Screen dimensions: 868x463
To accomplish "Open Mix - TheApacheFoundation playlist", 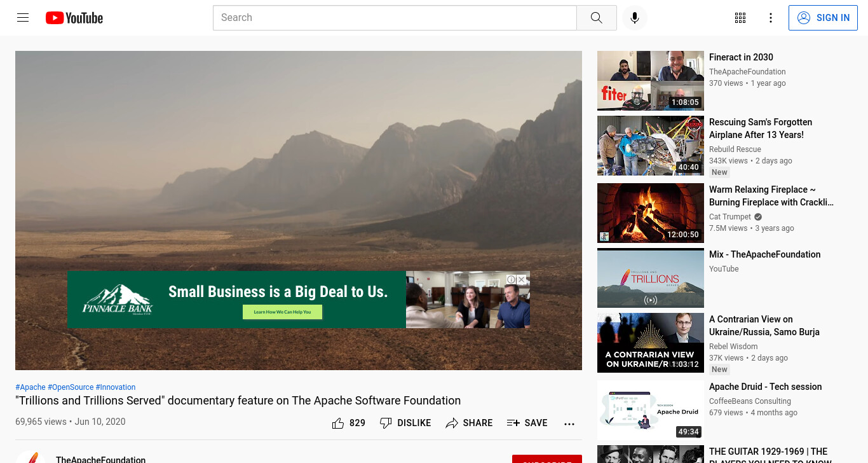I will 764,254.
